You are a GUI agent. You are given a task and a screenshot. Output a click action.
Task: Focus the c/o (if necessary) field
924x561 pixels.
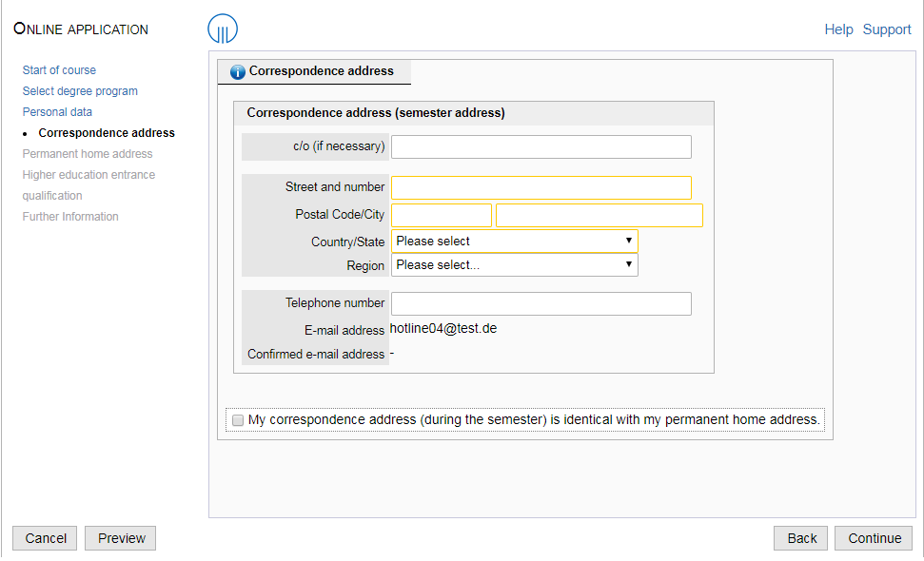[541, 147]
